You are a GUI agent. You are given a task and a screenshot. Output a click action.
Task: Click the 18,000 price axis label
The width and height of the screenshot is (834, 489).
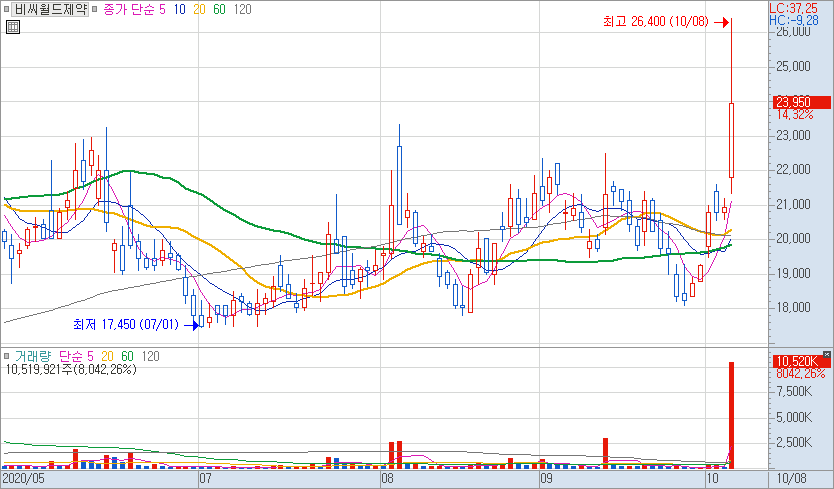pos(794,308)
